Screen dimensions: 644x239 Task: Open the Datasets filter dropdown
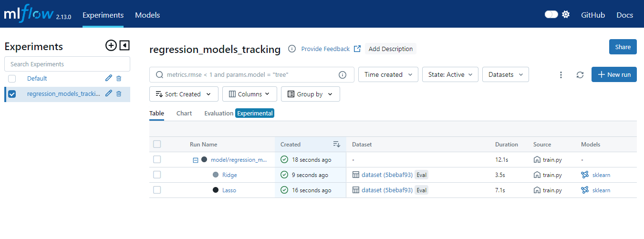(x=506, y=74)
